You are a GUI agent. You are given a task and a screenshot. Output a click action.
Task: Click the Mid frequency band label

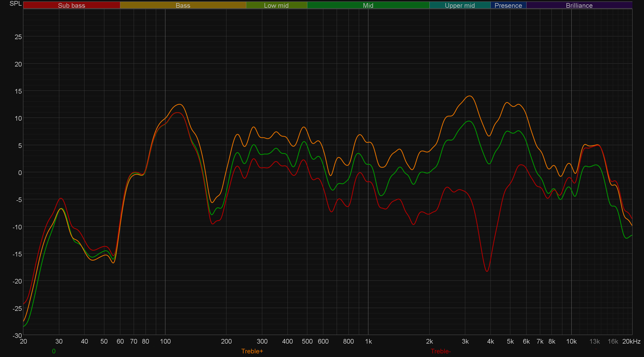(368, 5)
